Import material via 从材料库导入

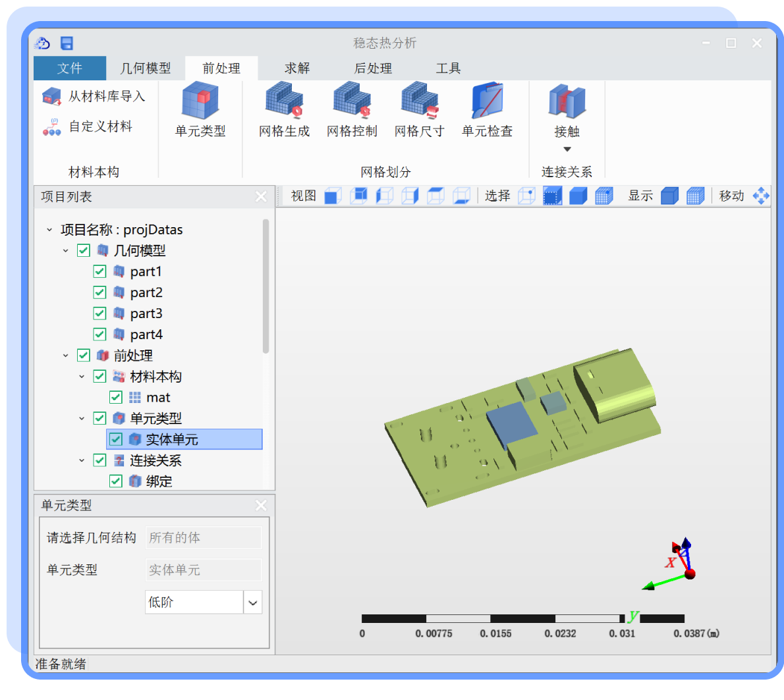(94, 96)
